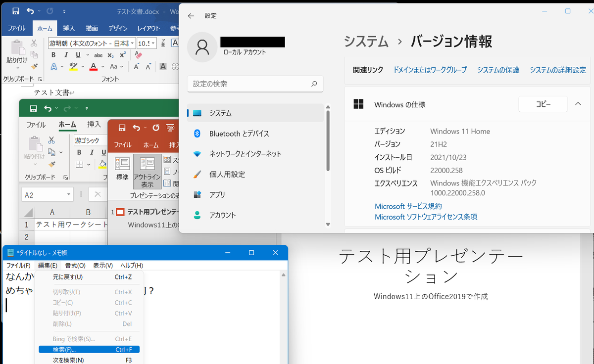
Task: Apply yellow fill color bucket in Excel
Action: pyautogui.click(x=102, y=164)
